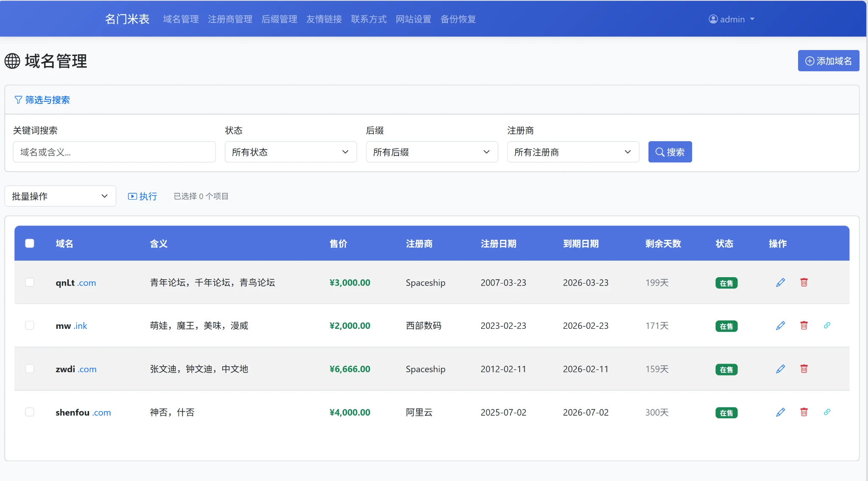Image resolution: width=868 pixels, height=481 pixels.
Task: Click the delete trash icon for mw.ink
Action: pyautogui.click(x=804, y=325)
